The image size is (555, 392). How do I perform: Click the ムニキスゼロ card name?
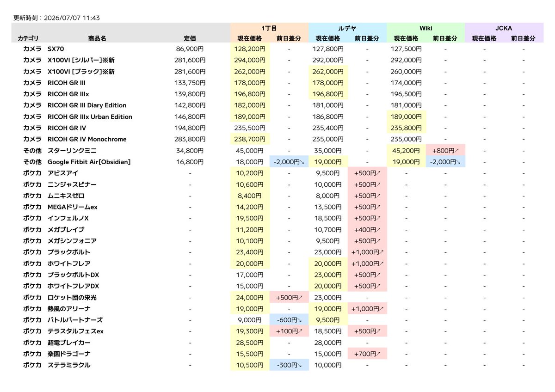66,196
